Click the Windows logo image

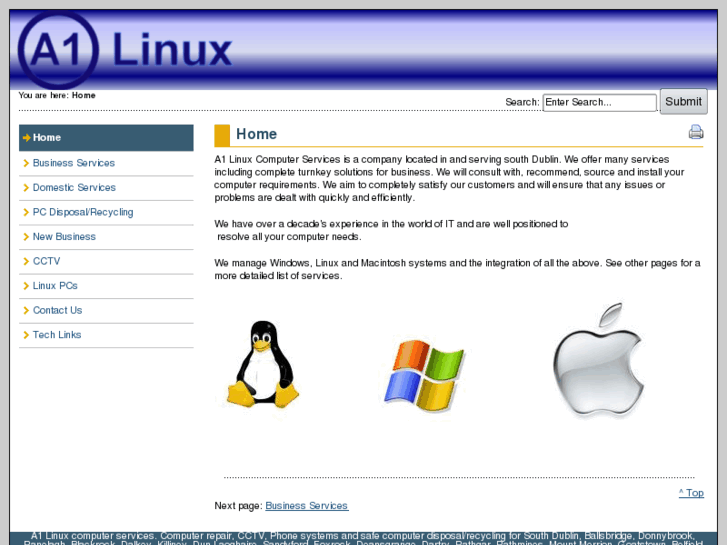click(x=424, y=376)
